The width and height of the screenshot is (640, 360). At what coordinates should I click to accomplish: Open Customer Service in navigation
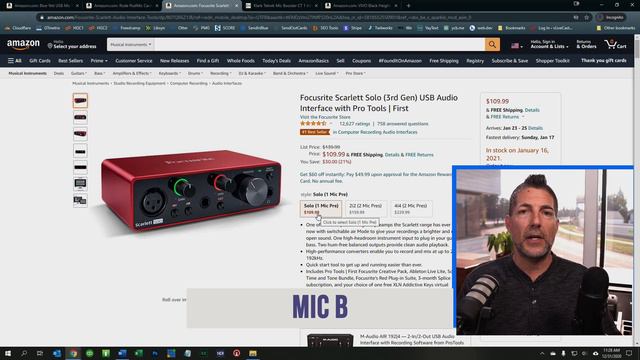point(134,61)
